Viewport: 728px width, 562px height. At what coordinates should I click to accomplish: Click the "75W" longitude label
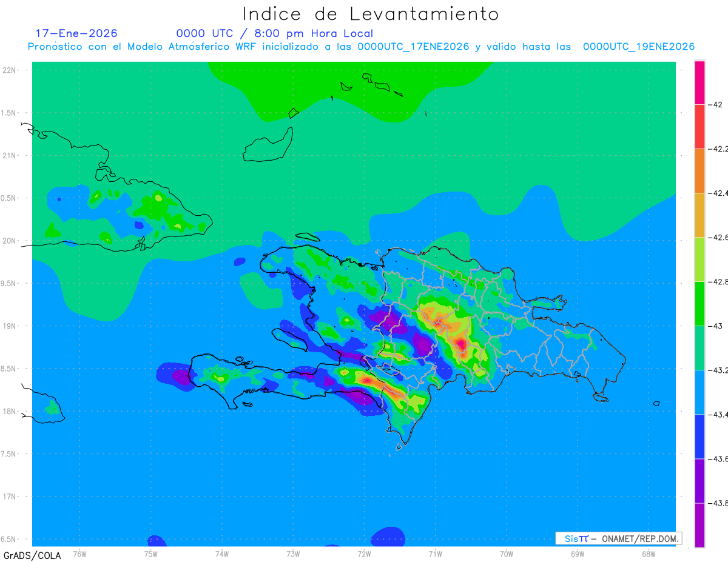151,554
